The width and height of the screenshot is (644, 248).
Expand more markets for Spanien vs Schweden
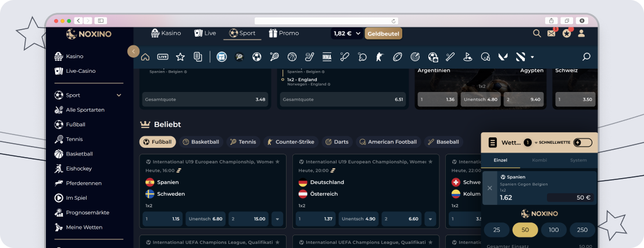(x=277, y=219)
